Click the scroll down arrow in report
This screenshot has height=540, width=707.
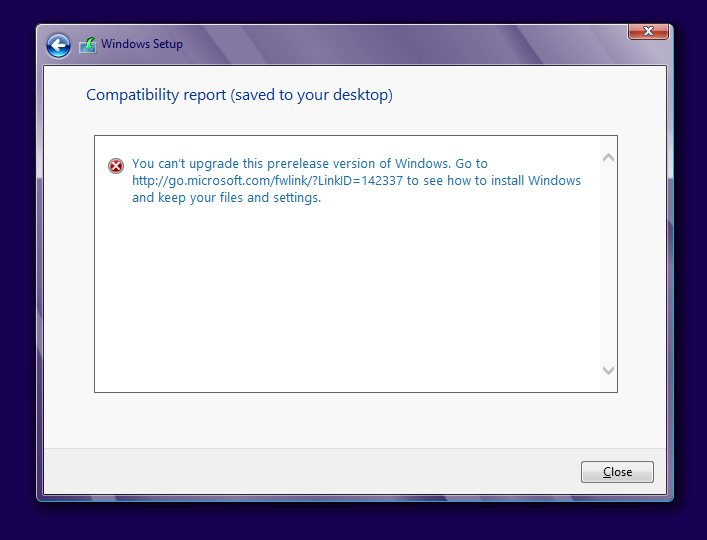[608, 371]
